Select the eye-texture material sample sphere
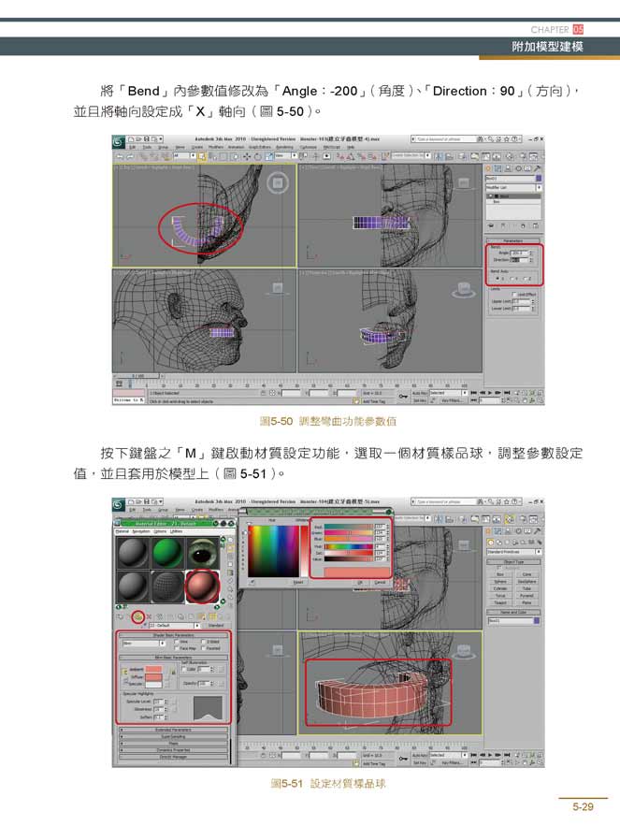620x840 pixels. pyautogui.click(x=202, y=553)
